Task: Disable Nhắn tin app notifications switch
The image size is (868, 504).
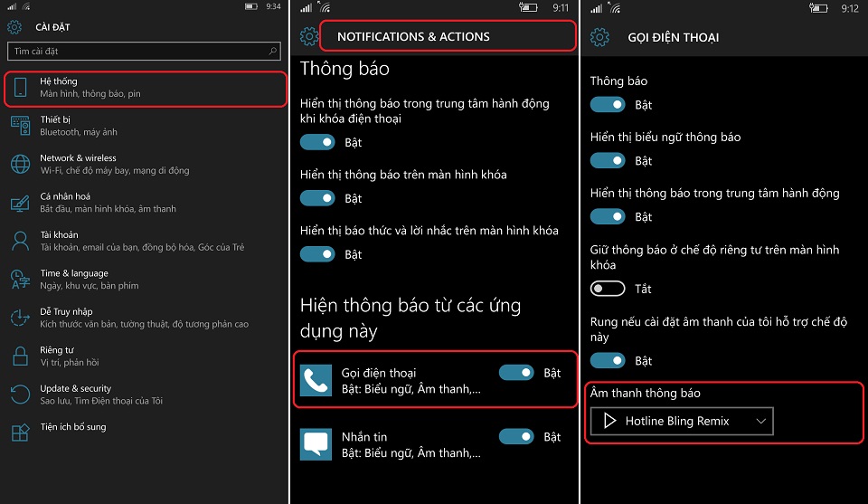Action: click(516, 436)
